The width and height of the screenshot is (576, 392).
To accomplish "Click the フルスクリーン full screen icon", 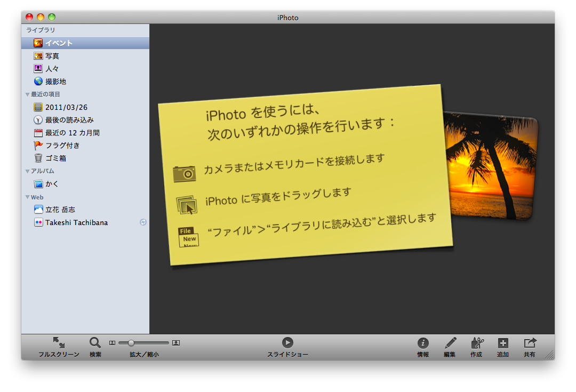I will tap(59, 343).
